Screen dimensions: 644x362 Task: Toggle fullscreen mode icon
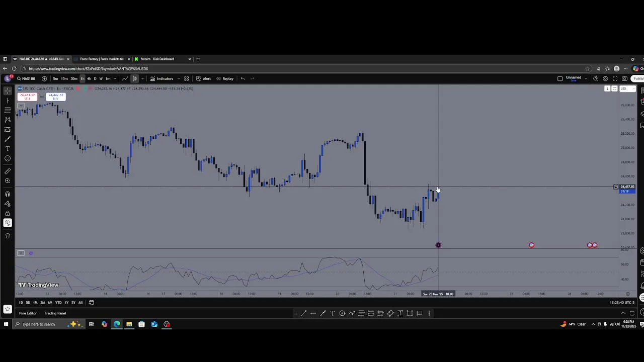pyautogui.click(x=615, y=78)
